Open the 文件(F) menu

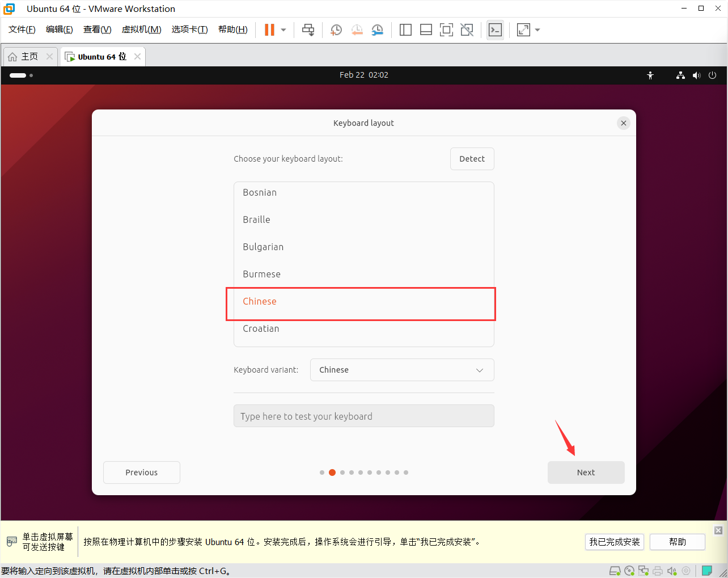(x=22, y=29)
